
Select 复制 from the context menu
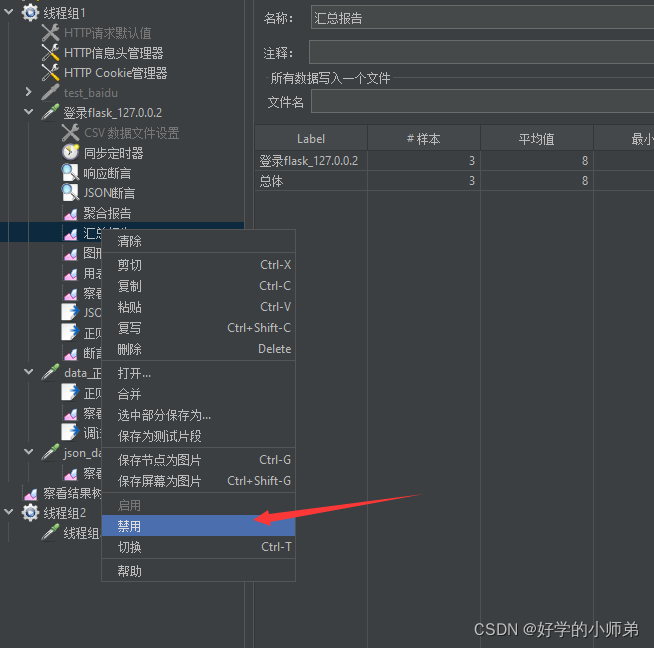click(199, 286)
